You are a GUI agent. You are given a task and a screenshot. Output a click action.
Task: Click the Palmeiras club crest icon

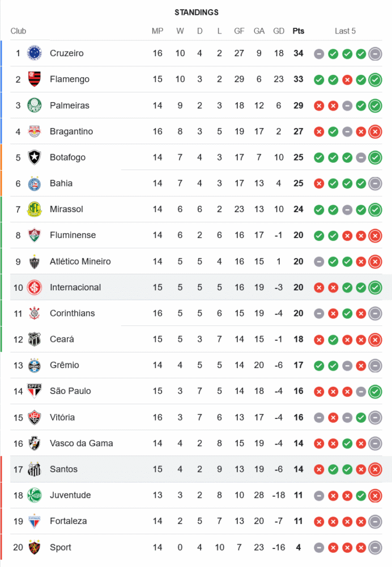tap(35, 105)
